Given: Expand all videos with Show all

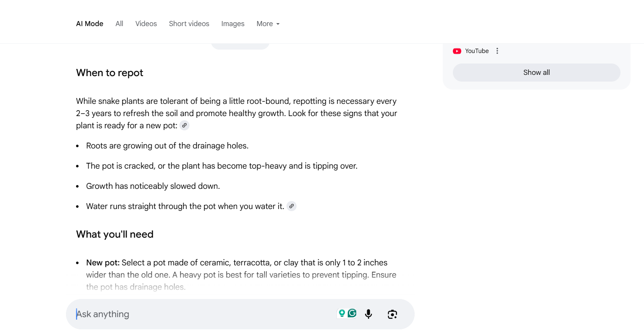Looking at the screenshot, I should point(536,72).
